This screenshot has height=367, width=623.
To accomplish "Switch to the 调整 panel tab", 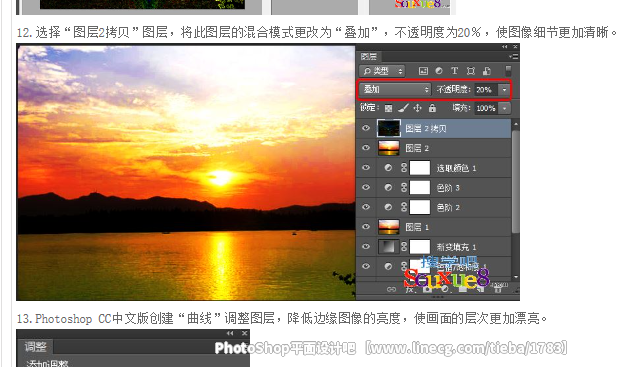I will pos(36,347).
